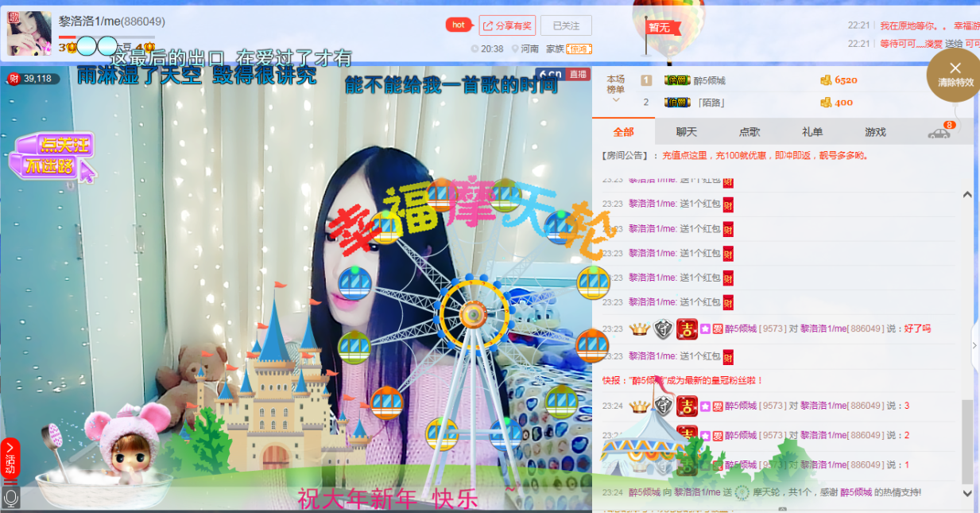Click the 守 shield badge in 好了吗 message
Viewport: 980px width, 513px height.
pyautogui.click(x=663, y=328)
